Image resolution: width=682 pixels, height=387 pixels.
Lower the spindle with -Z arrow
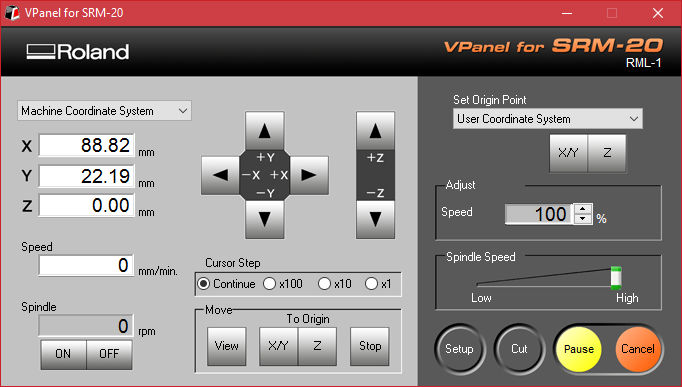pyautogui.click(x=375, y=219)
